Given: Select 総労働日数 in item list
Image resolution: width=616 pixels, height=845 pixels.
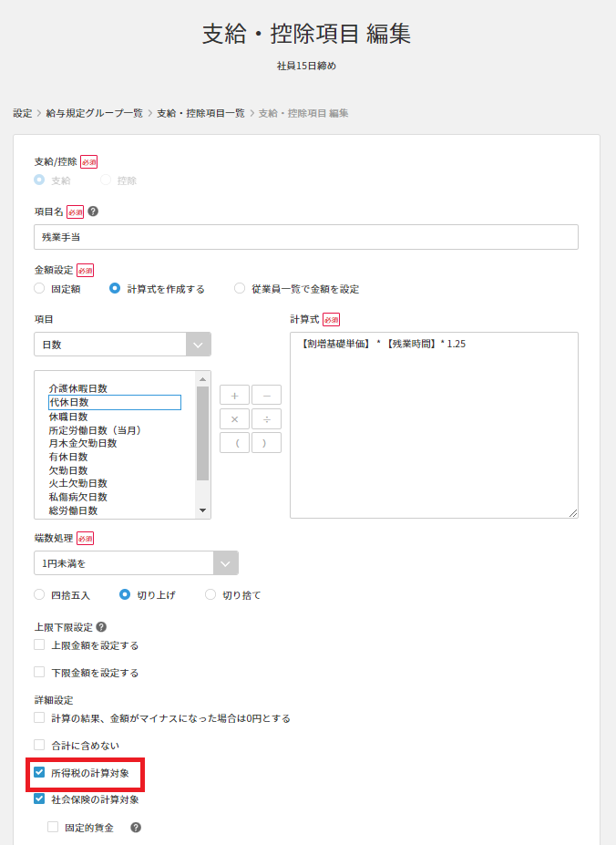Looking at the screenshot, I should (73, 510).
